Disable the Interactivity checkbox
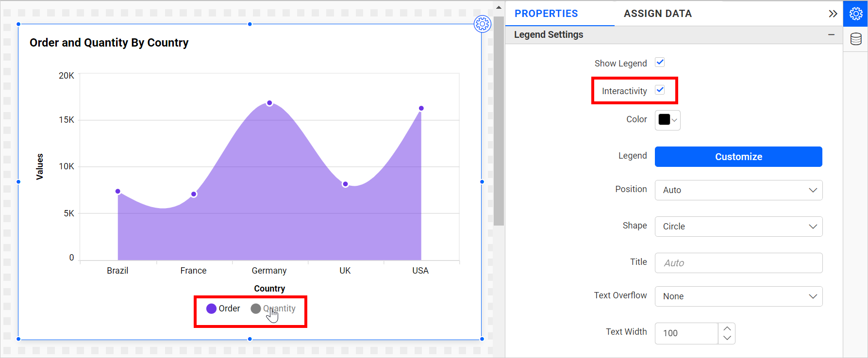The image size is (868, 358). 660,90
